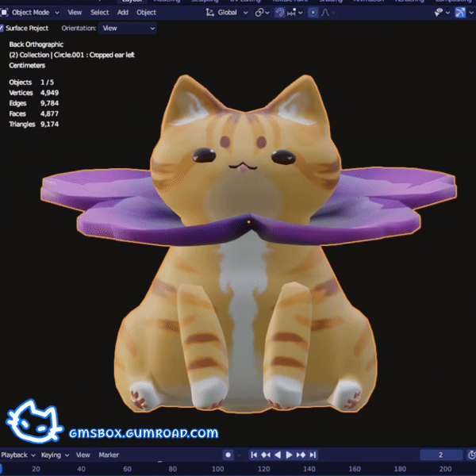Open the timeline View menu
The image size is (476, 476).
[x=83, y=455]
